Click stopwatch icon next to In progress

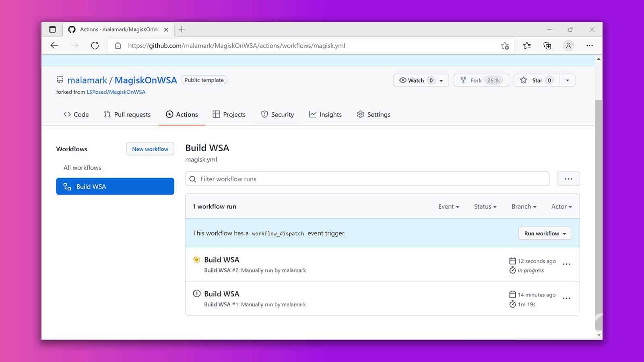coord(512,270)
